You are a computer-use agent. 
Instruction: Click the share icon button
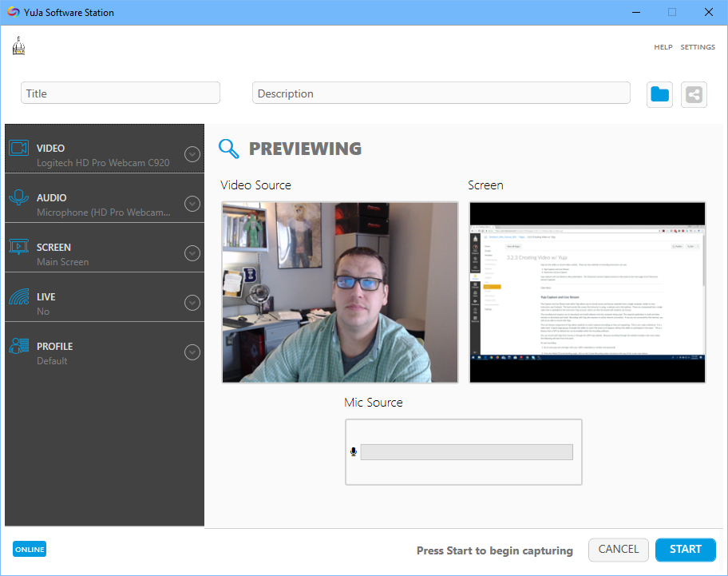(694, 95)
